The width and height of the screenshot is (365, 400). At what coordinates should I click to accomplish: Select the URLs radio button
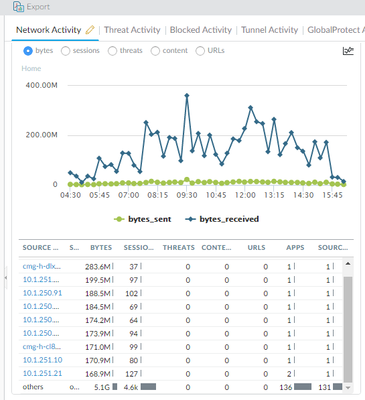(x=200, y=51)
